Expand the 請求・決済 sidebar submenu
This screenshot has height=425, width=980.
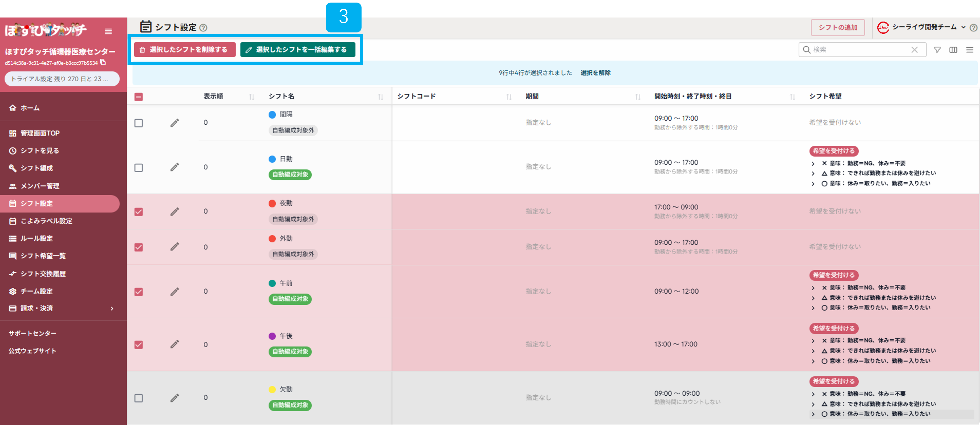click(112, 308)
